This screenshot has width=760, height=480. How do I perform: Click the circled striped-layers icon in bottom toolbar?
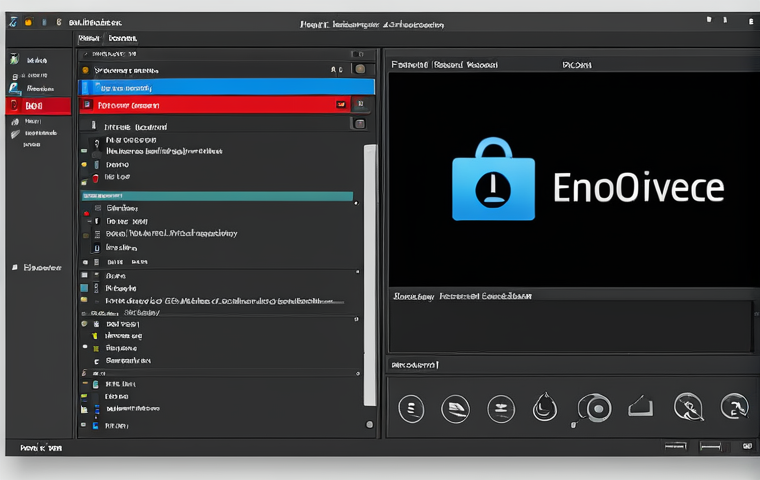455,409
